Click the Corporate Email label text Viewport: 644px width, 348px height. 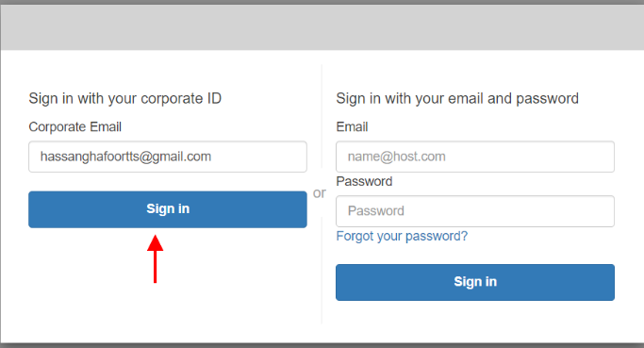click(x=74, y=127)
